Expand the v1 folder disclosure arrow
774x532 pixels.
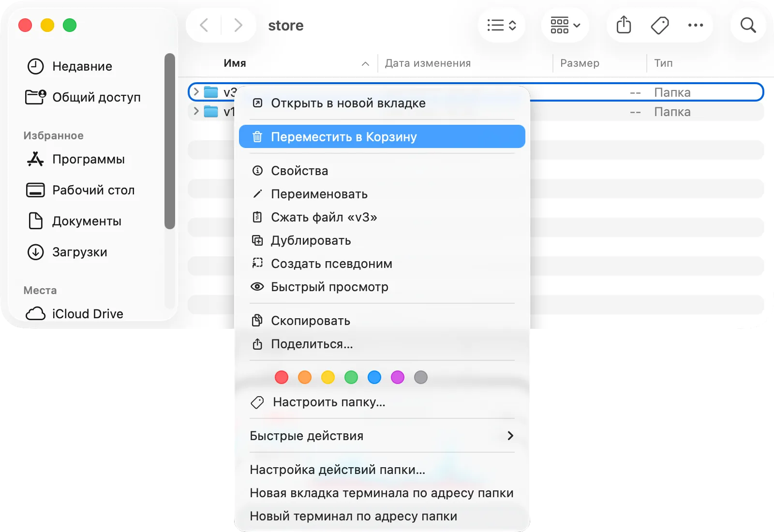[196, 111]
